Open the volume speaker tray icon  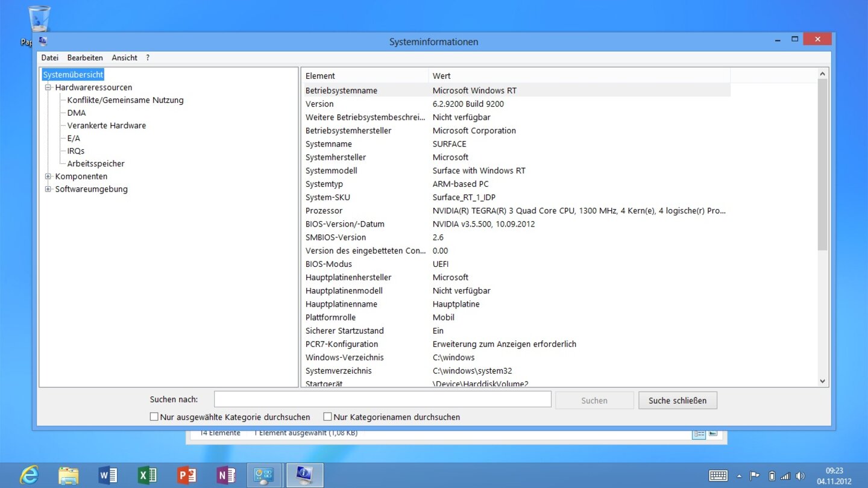tap(800, 476)
